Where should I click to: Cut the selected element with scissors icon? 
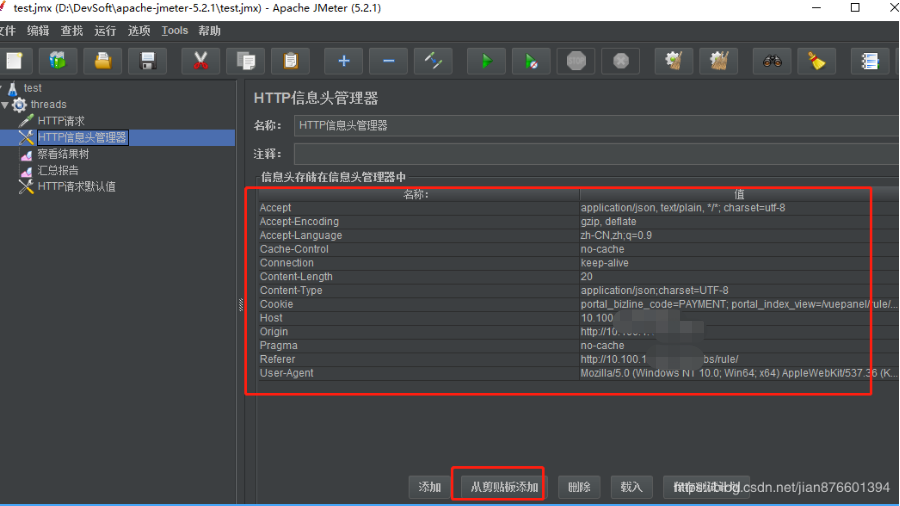(x=200, y=61)
